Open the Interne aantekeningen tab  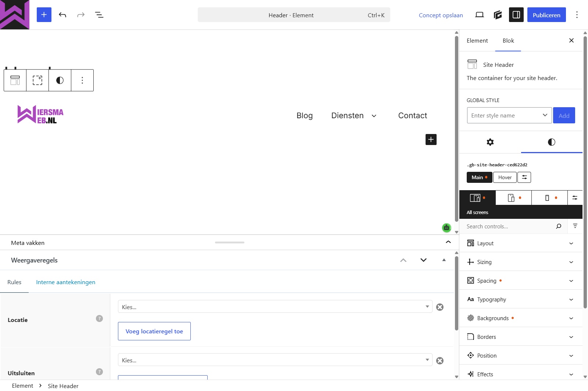(x=66, y=282)
